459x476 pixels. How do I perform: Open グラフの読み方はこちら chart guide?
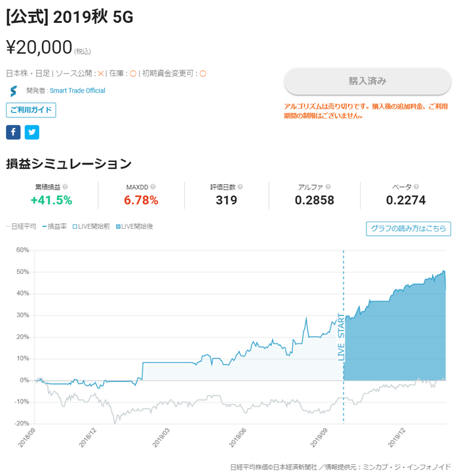(x=408, y=229)
